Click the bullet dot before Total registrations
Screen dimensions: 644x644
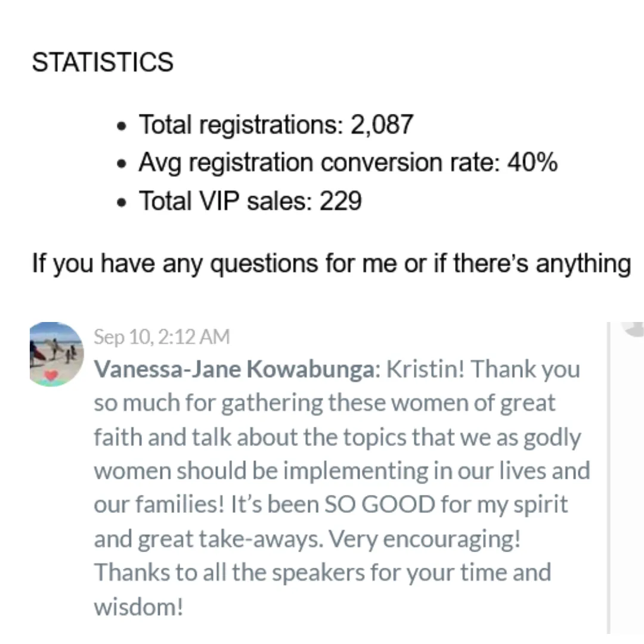122,127
